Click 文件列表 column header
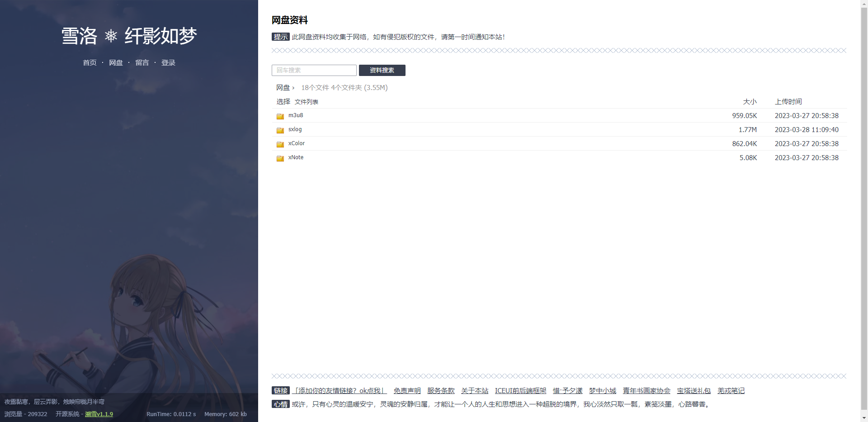 (x=307, y=102)
